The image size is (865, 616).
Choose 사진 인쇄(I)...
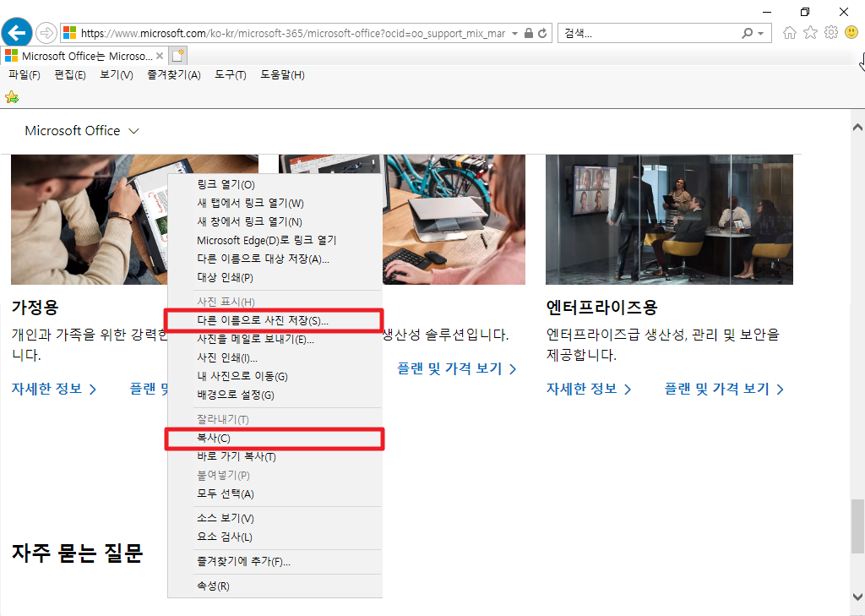275,357
